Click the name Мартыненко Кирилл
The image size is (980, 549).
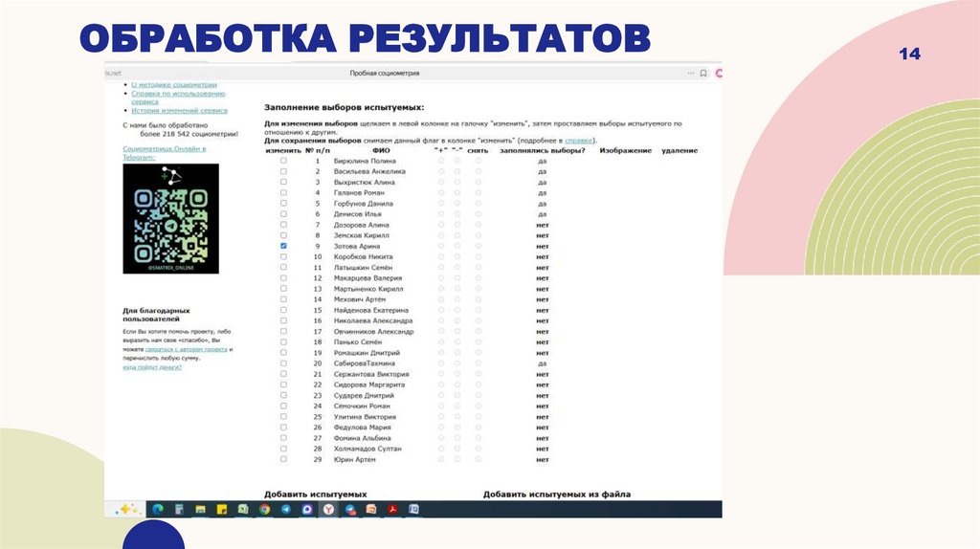pyautogui.click(x=368, y=289)
